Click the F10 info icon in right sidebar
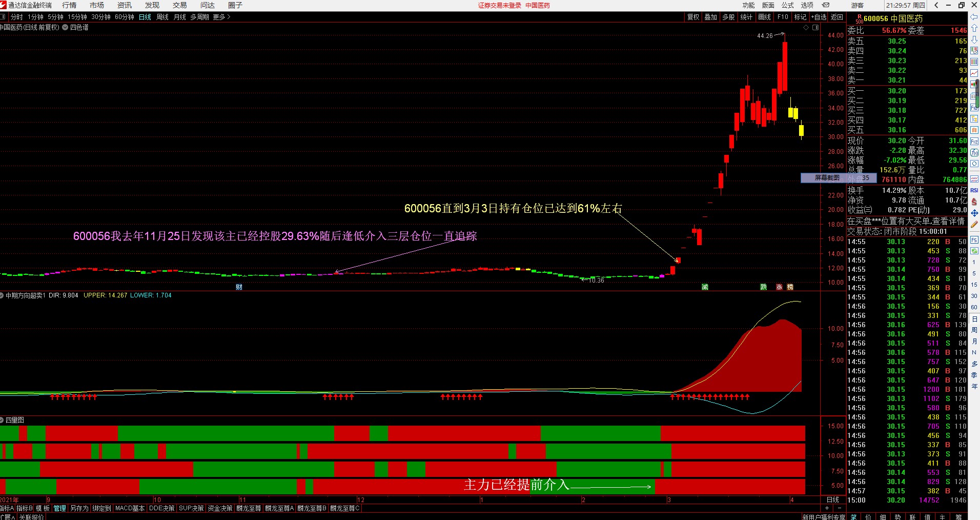 point(974,108)
